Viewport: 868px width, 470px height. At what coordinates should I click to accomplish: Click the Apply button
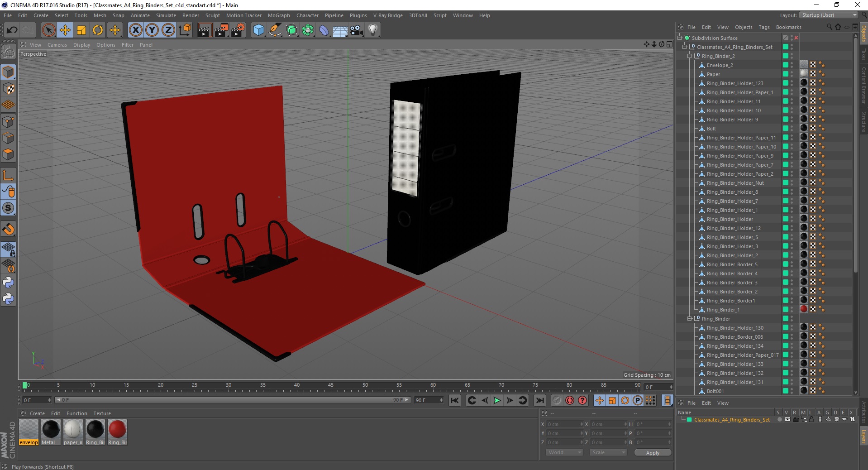653,453
